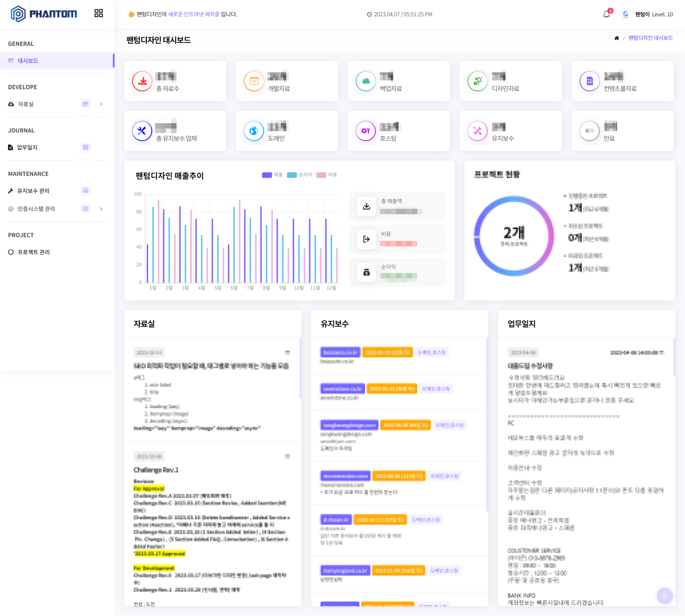Expand the 인증시스템 관리 submenu arrow

[x=101, y=209]
